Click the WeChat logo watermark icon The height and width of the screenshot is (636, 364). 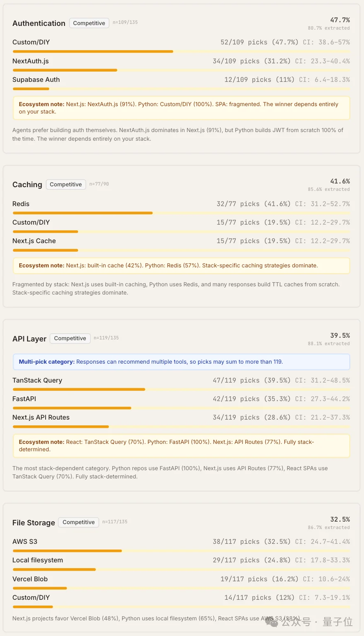click(x=272, y=622)
